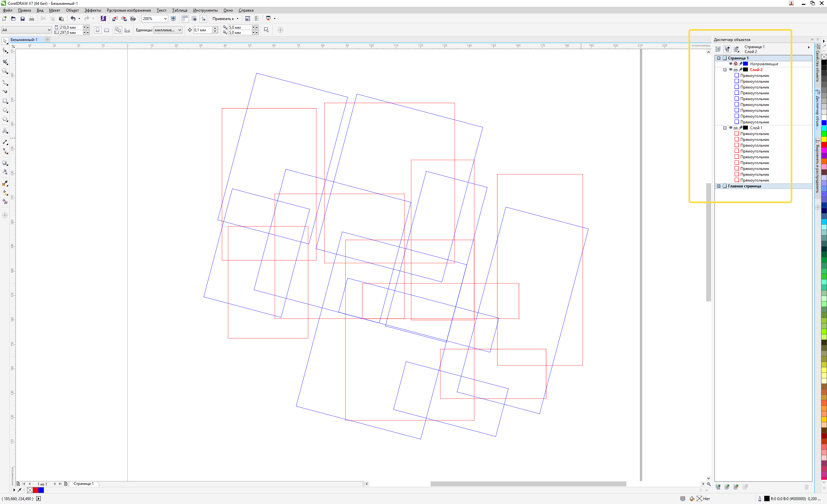Expand the Главная страница node
Image resolution: width=827 pixels, height=504 pixels.
point(718,186)
